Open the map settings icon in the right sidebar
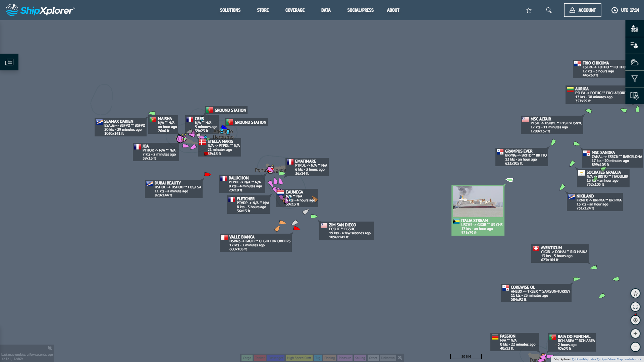 tap(634, 96)
